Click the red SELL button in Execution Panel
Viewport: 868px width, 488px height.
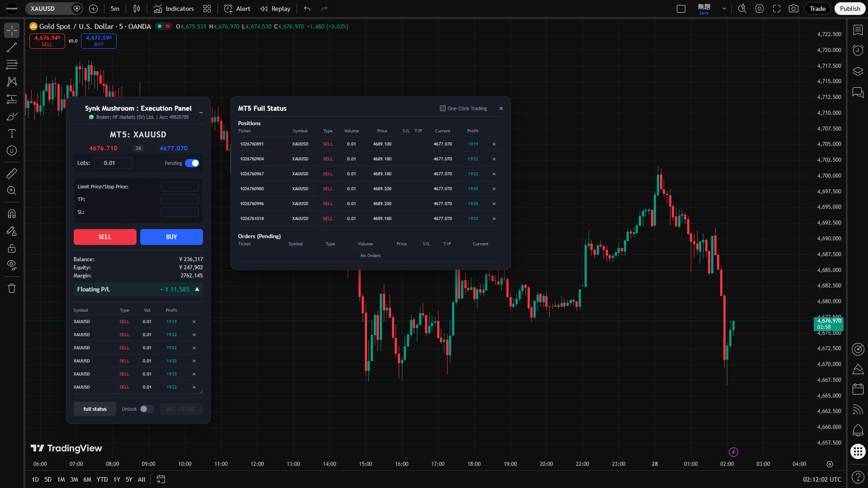tap(105, 237)
